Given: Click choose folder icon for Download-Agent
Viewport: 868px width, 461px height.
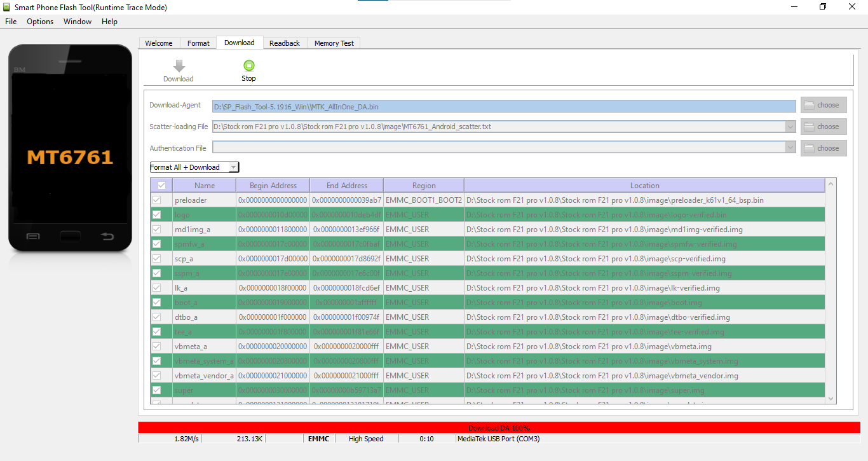Looking at the screenshot, I should 809,106.
